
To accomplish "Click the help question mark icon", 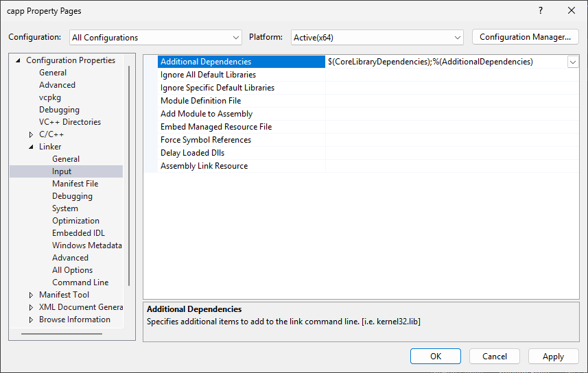I will [x=541, y=10].
